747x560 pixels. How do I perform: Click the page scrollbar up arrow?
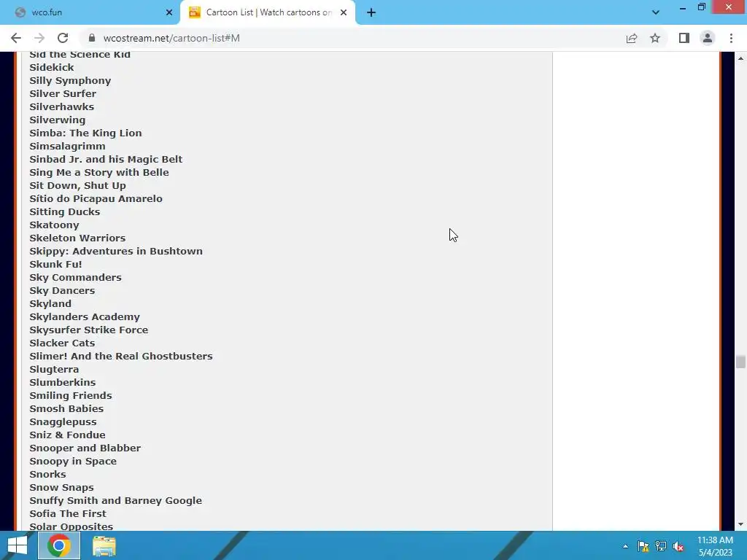tap(740, 58)
